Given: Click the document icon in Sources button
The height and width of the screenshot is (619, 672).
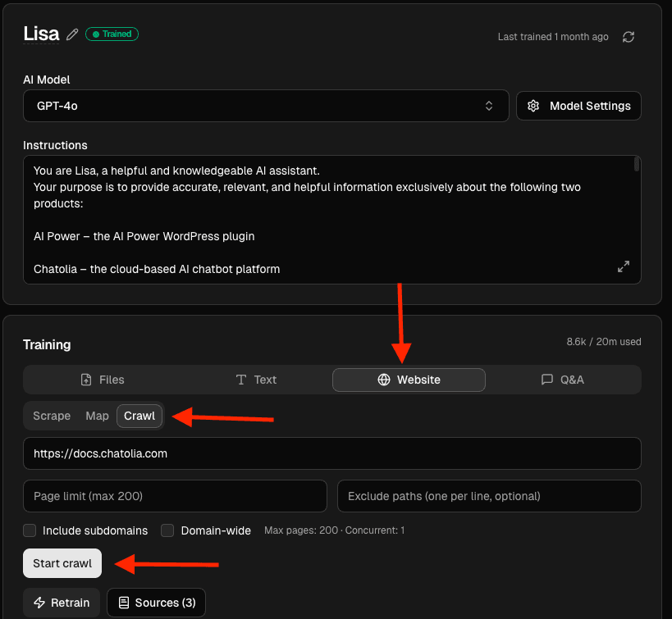Looking at the screenshot, I should click(124, 603).
